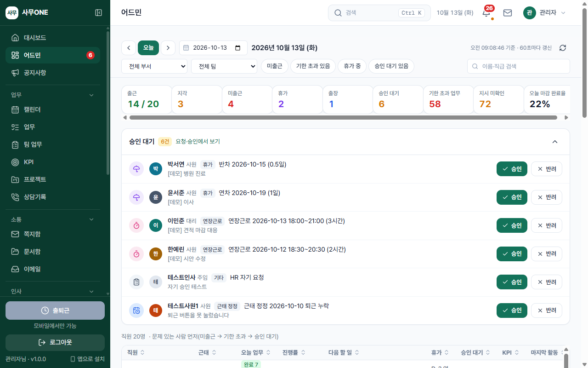Click the refresh icon next to update time
588x368 pixels.
563,48
